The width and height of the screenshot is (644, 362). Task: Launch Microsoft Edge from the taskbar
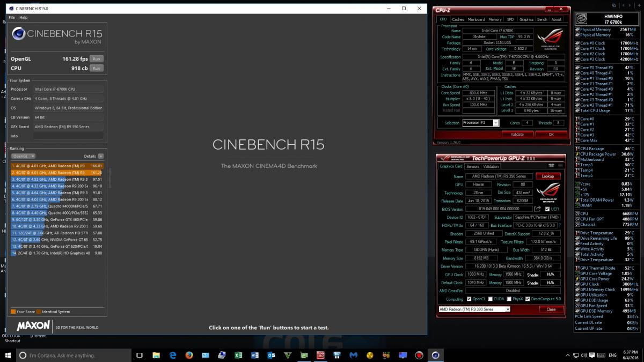(x=173, y=355)
